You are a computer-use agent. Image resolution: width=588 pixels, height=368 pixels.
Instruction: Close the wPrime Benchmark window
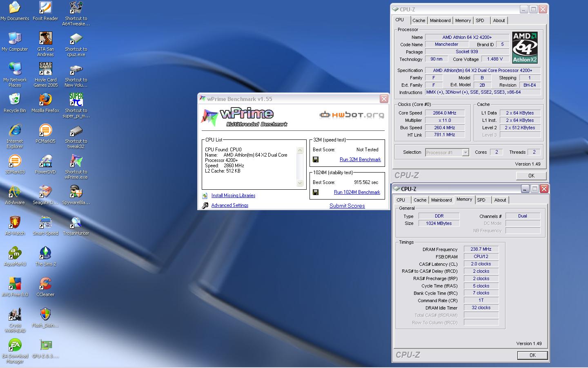[x=384, y=99]
